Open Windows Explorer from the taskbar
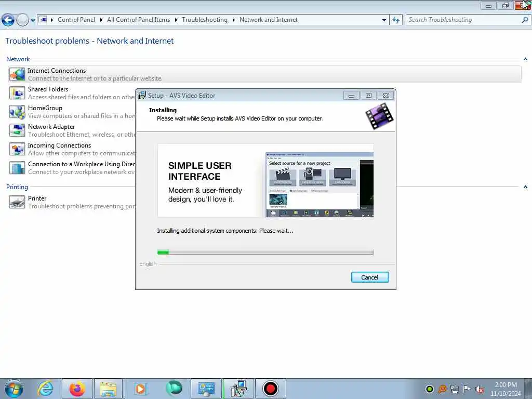This screenshot has width=532, height=399. (x=108, y=389)
